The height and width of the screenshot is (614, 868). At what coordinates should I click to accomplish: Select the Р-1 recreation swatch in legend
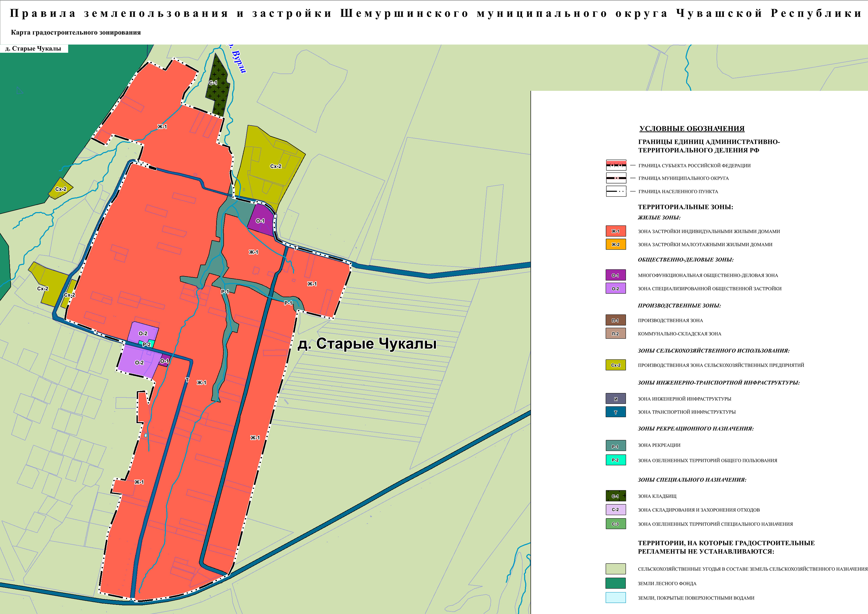[616, 445]
